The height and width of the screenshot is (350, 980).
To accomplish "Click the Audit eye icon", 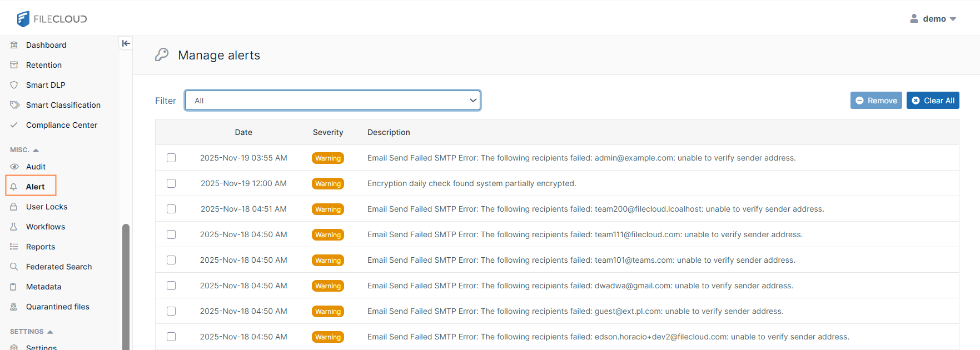I will [14, 167].
